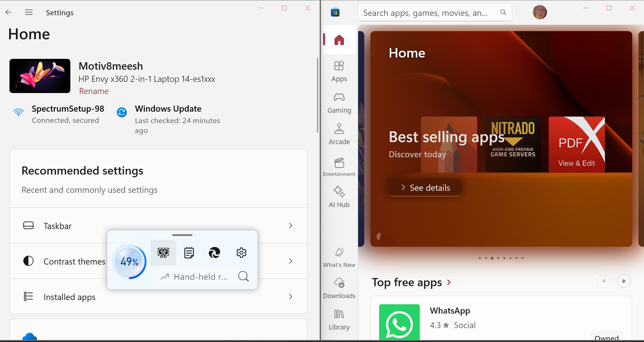Launch Microsoft Edge from floating widget

(x=214, y=253)
